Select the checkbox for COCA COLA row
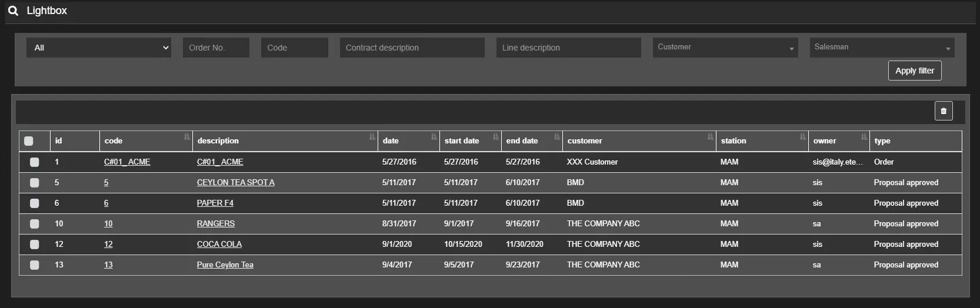The image size is (980, 308). pos(35,245)
